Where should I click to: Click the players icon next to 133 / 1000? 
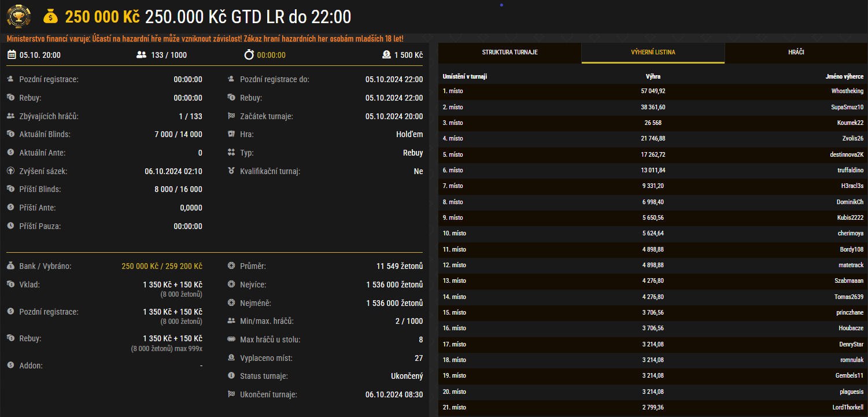[x=141, y=55]
